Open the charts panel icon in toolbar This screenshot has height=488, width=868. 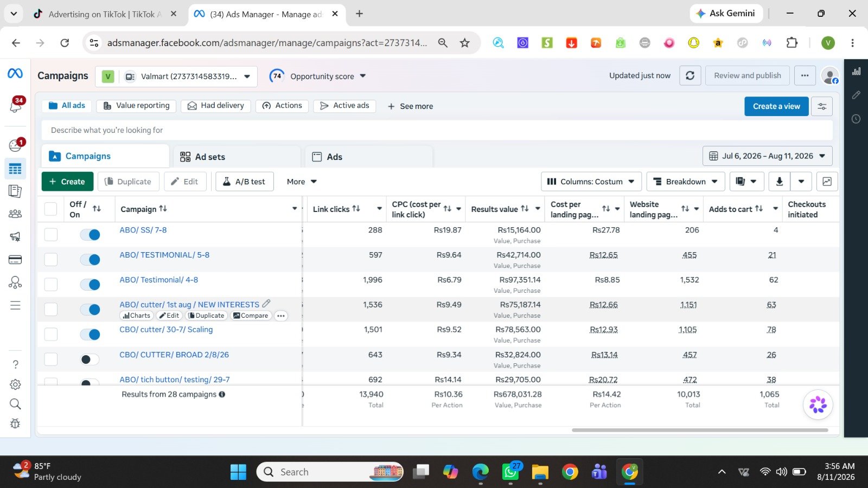[x=827, y=182]
